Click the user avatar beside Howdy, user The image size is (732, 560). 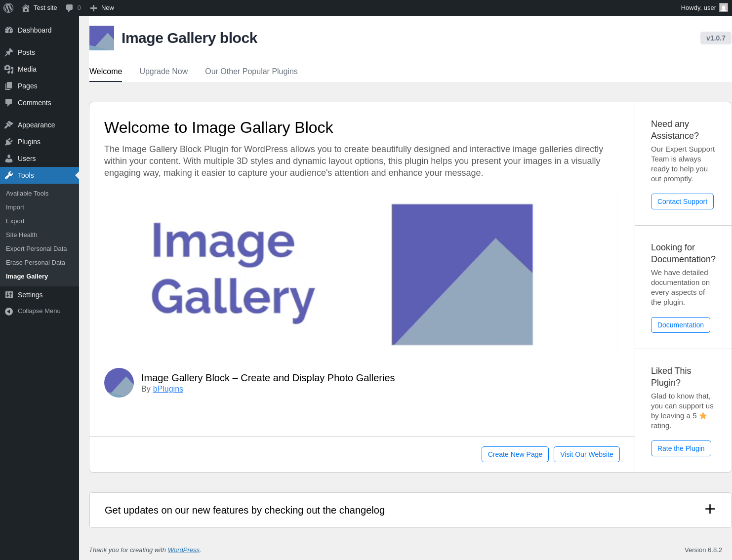724,8
